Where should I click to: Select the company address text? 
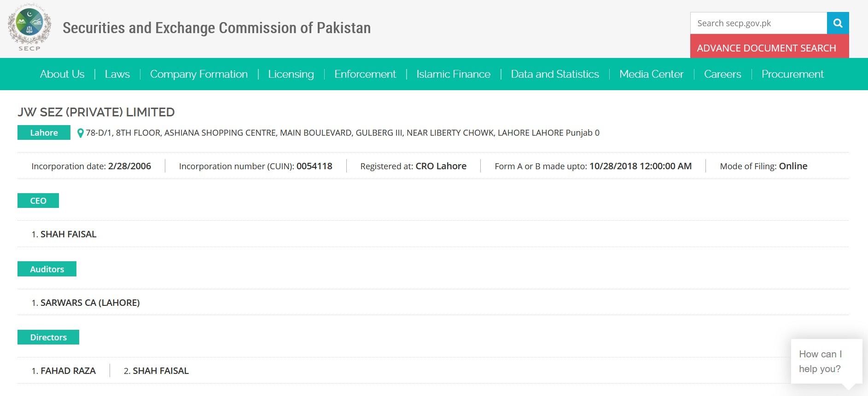click(343, 133)
